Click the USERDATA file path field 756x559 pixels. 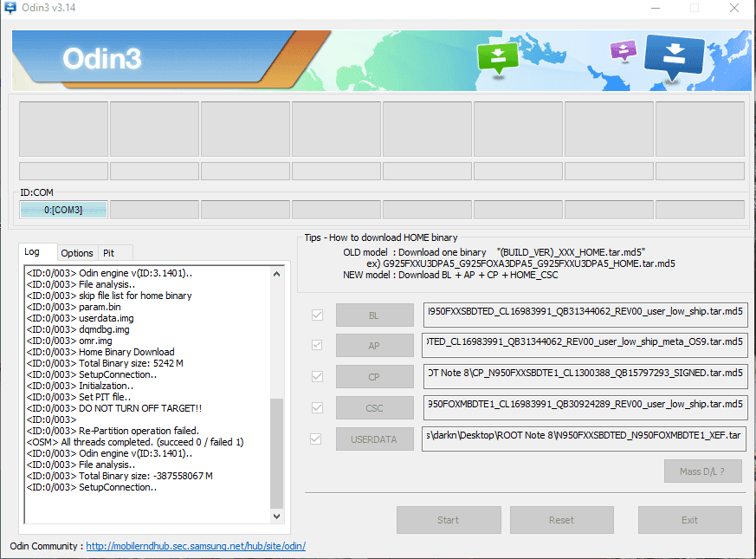tap(585, 439)
